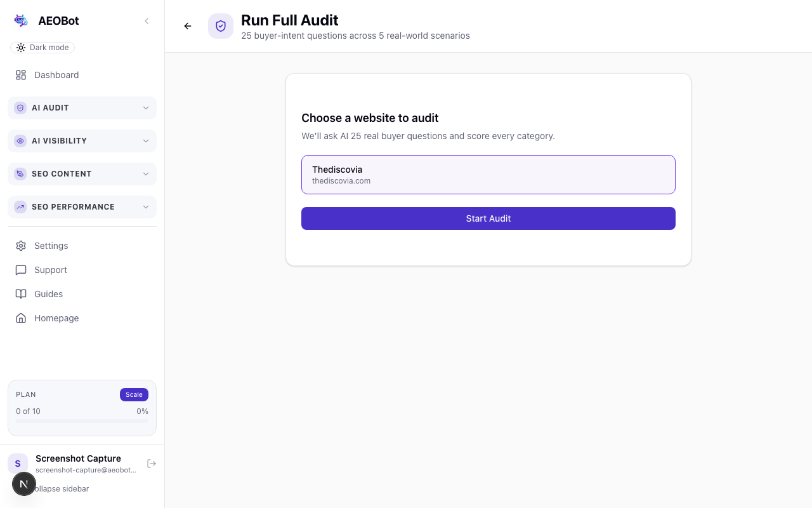812x508 pixels.
Task: Click the S user avatar
Action: tap(18, 464)
